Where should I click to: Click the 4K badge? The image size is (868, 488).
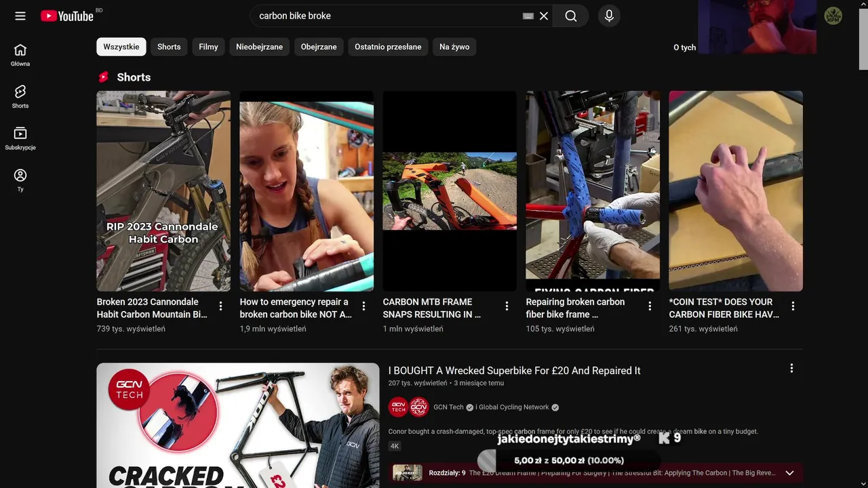395,446
